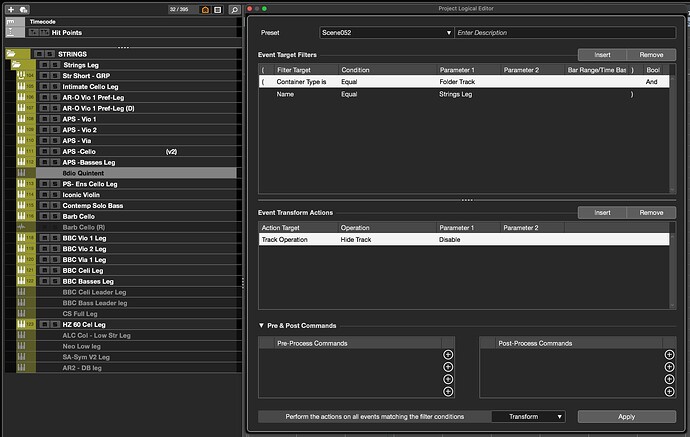The width and height of the screenshot is (690, 437).
Task: Open the track visibility configuration icon
Action: click(218, 10)
